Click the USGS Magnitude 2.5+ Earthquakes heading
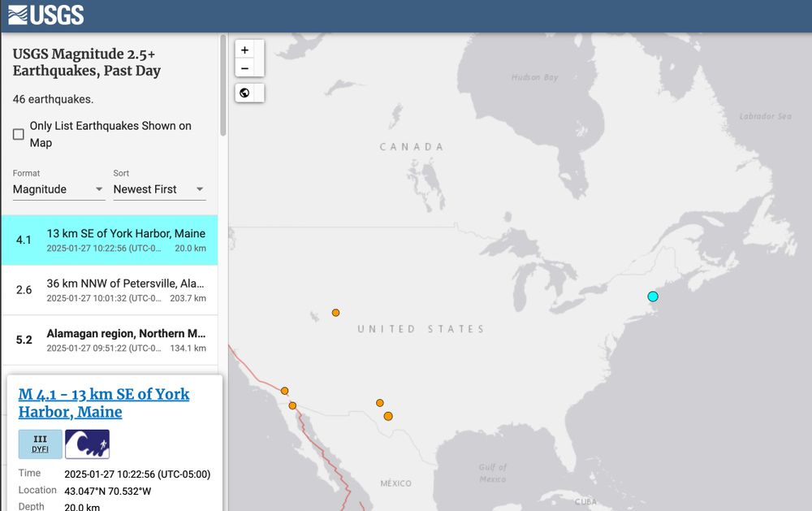The image size is (812, 511). (87, 63)
